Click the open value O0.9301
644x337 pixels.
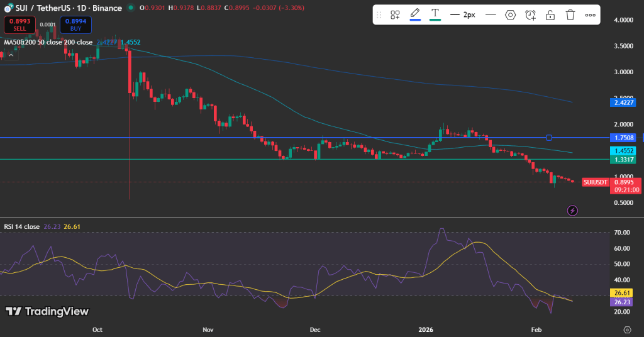pyautogui.click(x=153, y=8)
